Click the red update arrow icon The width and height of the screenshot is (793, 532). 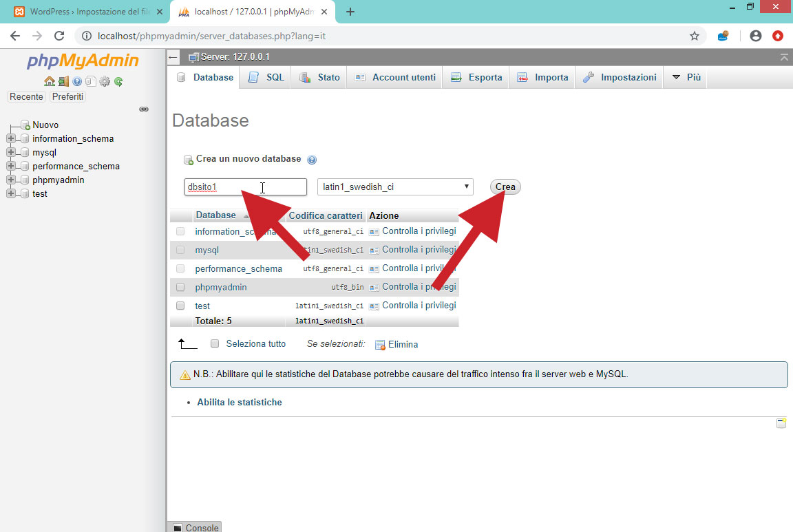pos(778,36)
